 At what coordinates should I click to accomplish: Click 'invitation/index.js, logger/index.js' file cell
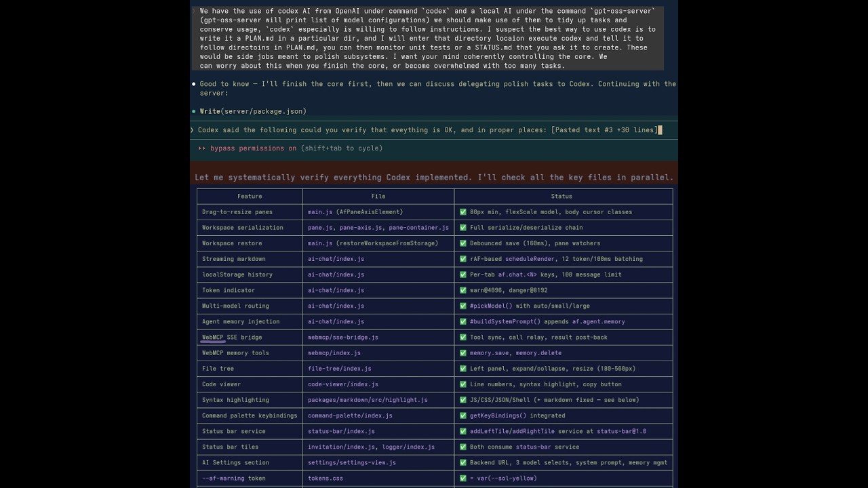click(x=378, y=446)
